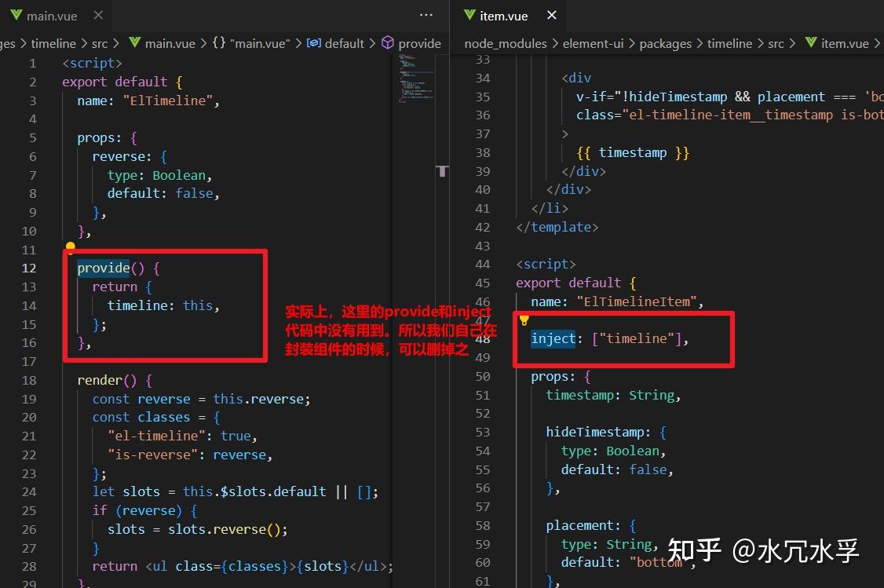Image resolution: width=884 pixels, height=588 pixels.
Task: Open the More Actions ellipsis menu
Action: 426,15
